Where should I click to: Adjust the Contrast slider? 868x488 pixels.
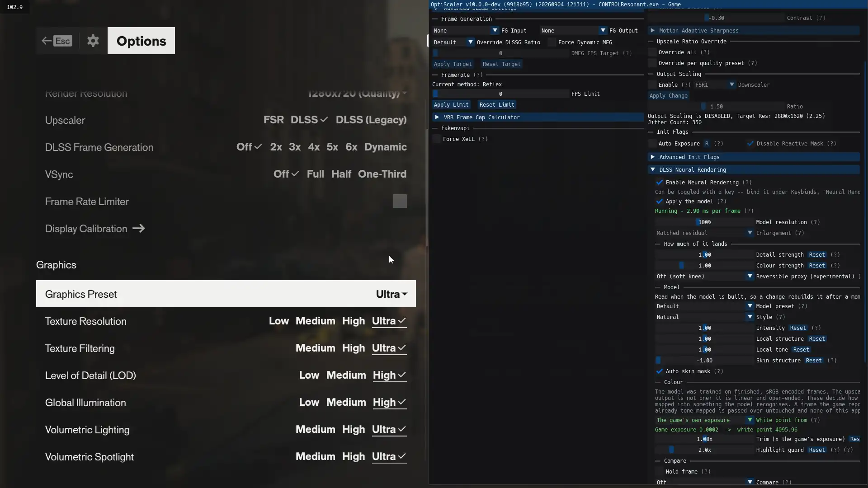click(x=716, y=18)
